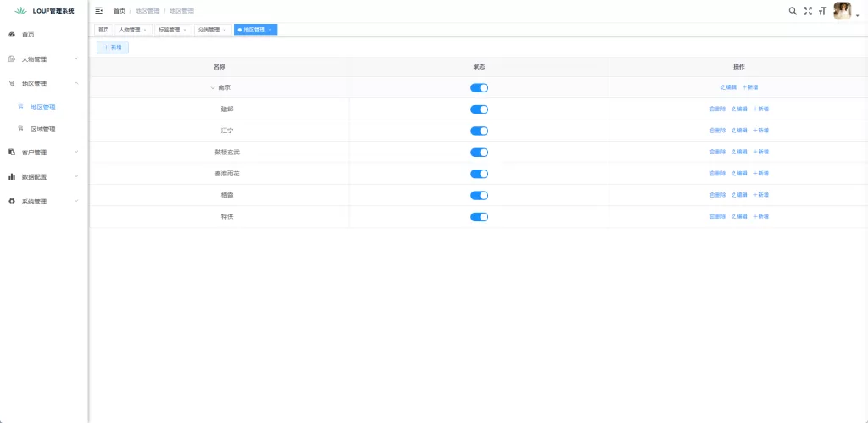Collapse the sidebar with the hamburger icon
Screen dimensions: 868x423
pyautogui.click(x=99, y=11)
